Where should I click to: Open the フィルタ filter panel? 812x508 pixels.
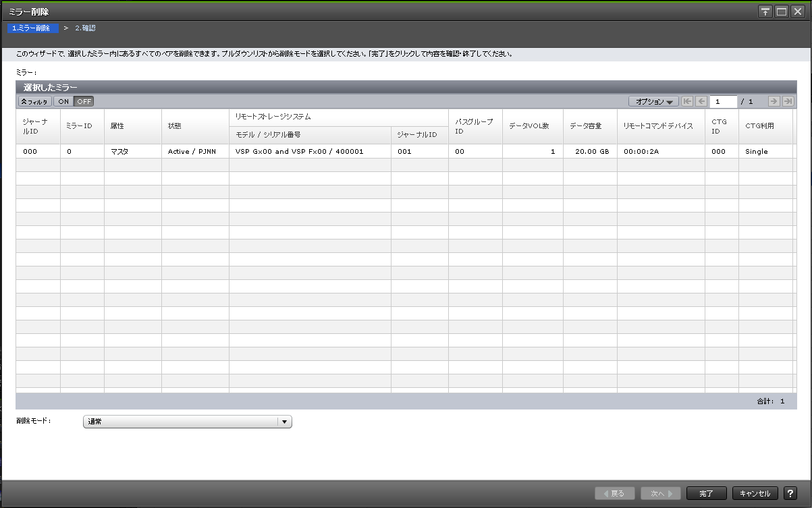(34, 101)
